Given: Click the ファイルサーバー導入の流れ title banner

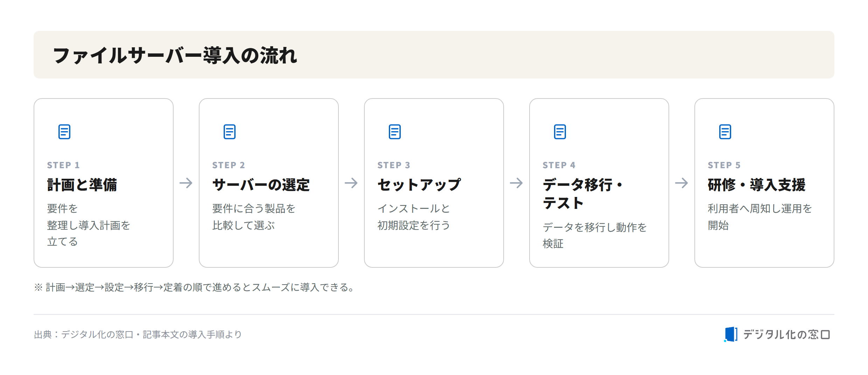Looking at the screenshot, I should [434, 55].
